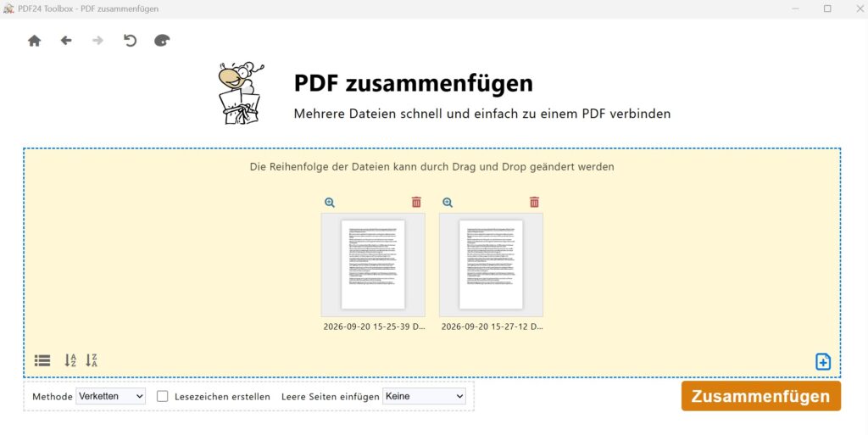Image resolution: width=868 pixels, height=435 pixels.
Task: Click the Lesezeichen erstellen label
Action: [x=223, y=397]
